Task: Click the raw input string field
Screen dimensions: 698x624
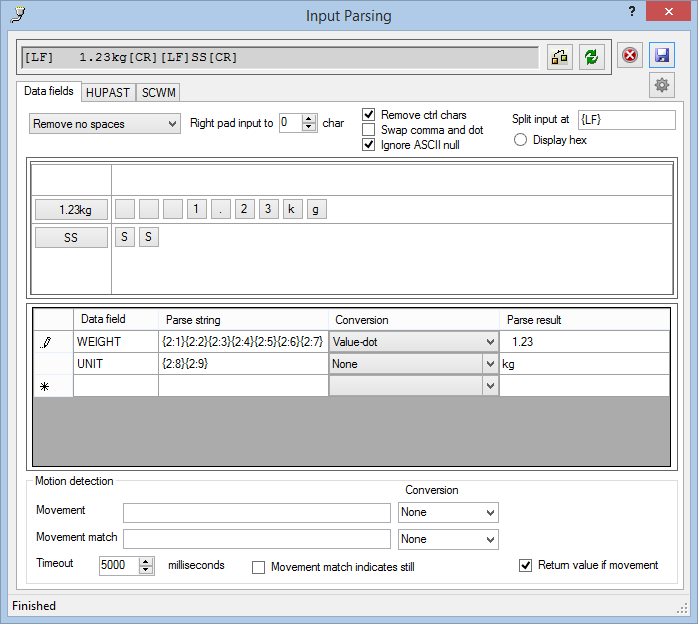Action: (280, 57)
